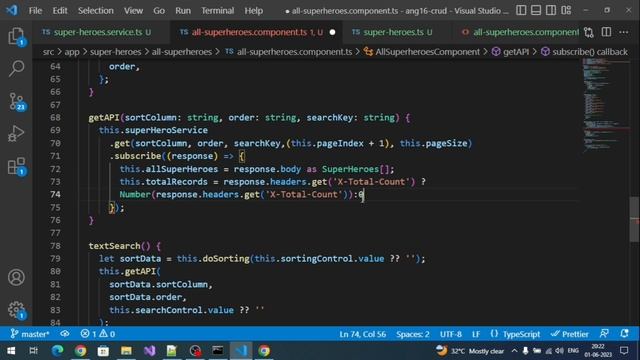640x360 pixels.
Task: Open the Search view in activity bar
Action: click(x=16, y=69)
